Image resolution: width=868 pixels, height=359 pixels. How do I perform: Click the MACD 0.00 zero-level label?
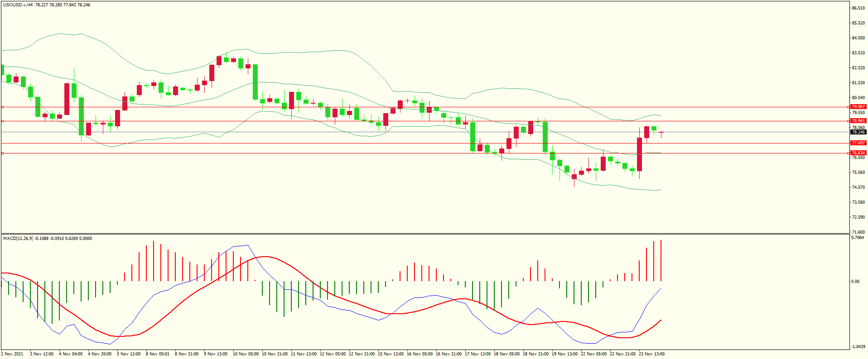[x=855, y=282]
